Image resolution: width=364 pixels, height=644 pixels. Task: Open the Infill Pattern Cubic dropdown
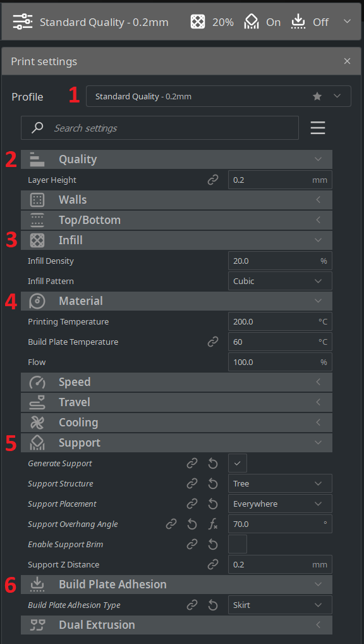click(280, 282)
